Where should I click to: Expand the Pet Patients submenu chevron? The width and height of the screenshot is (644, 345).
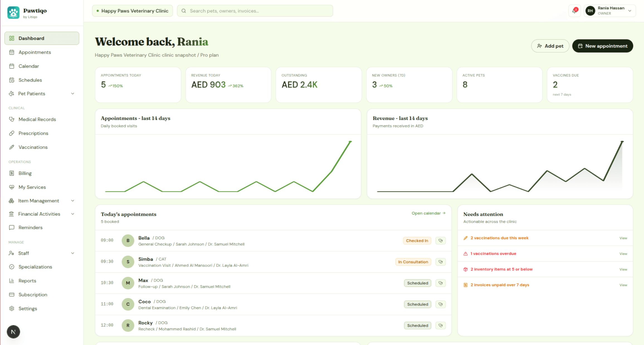coord(72,93)
